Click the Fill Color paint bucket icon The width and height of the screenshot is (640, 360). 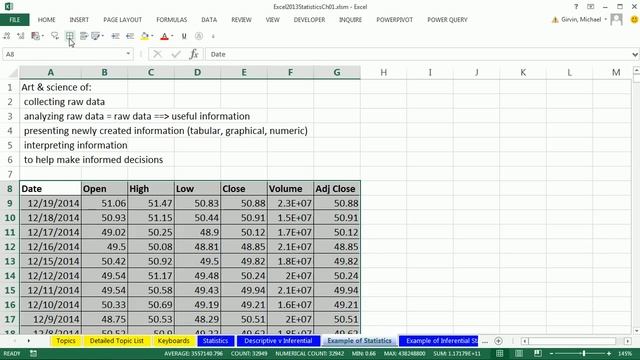(144, 36)
